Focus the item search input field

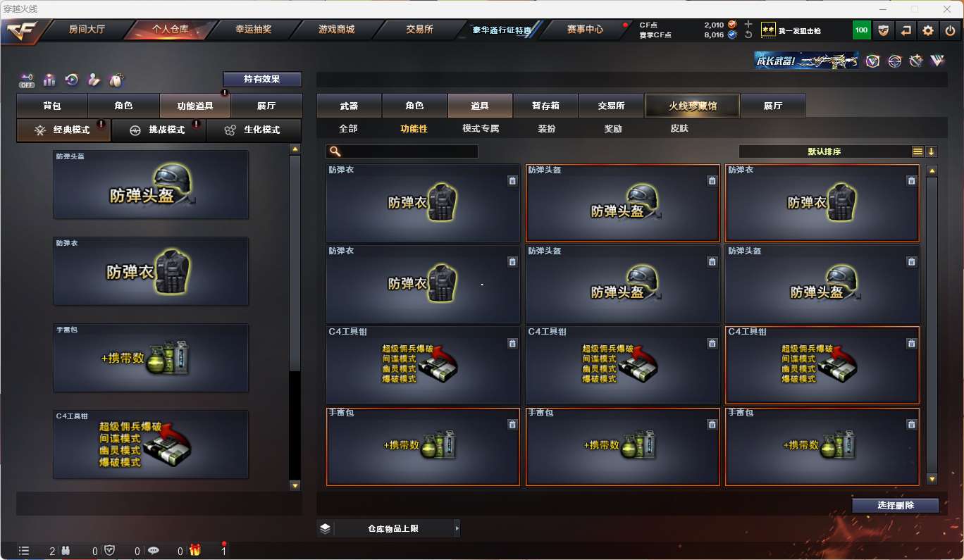(x=402, y=151)
